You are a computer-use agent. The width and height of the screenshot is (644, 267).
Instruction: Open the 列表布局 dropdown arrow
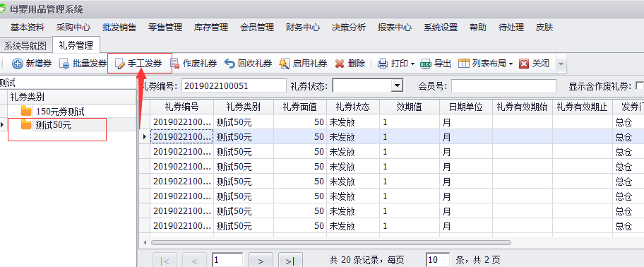pyautogui.click(x=511, y=64)
